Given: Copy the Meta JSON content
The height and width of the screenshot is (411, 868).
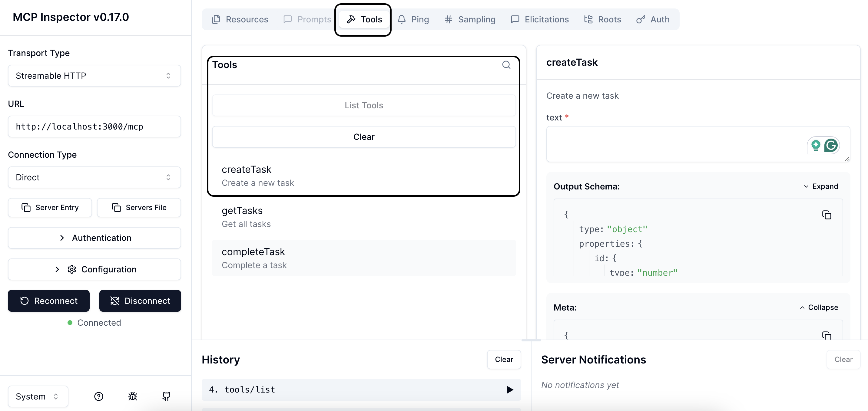Looking at the screenshot, I should [x=827, y=335].
